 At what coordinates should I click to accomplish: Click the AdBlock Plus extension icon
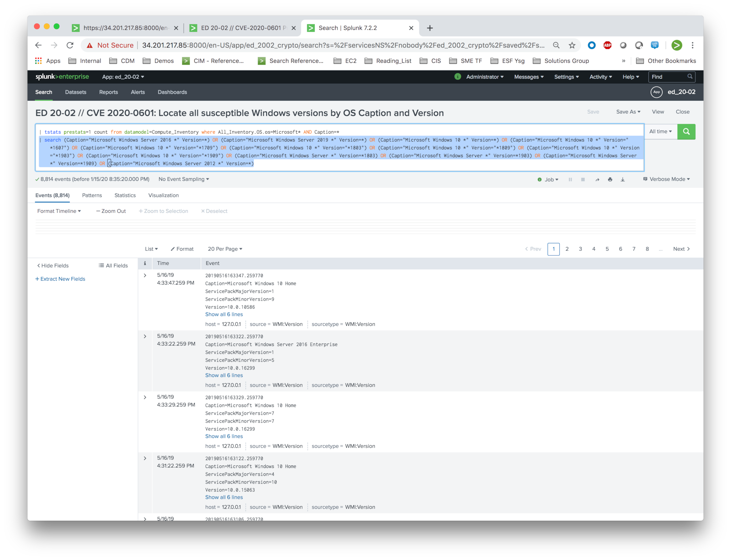pyautogui.click(x=607, y=45)
